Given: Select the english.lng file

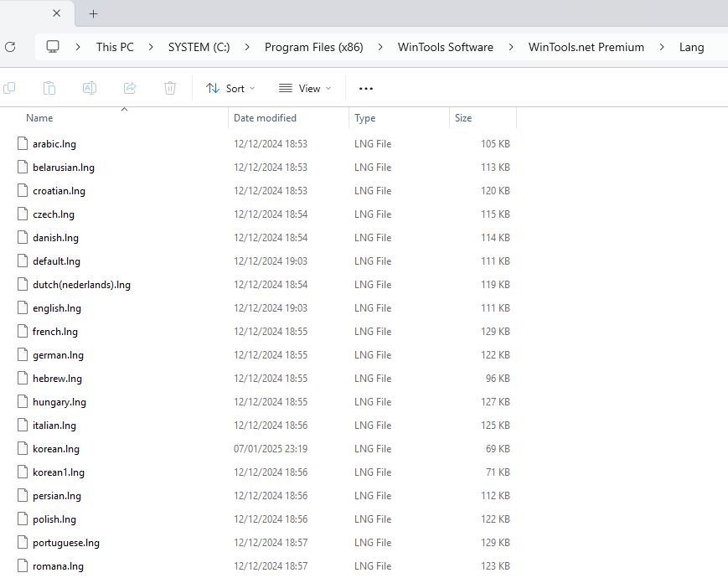Looking at the screenshot, I should point(59,307).
